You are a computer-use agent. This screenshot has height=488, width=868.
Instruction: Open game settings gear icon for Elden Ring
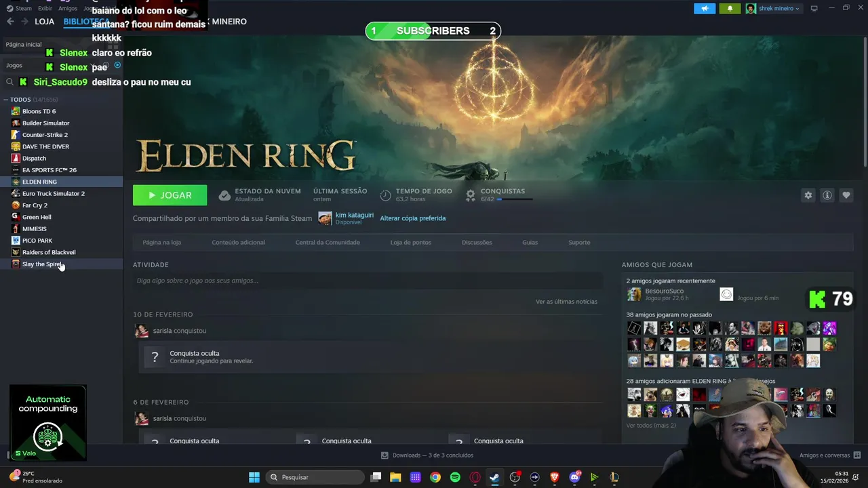[808, 195]
